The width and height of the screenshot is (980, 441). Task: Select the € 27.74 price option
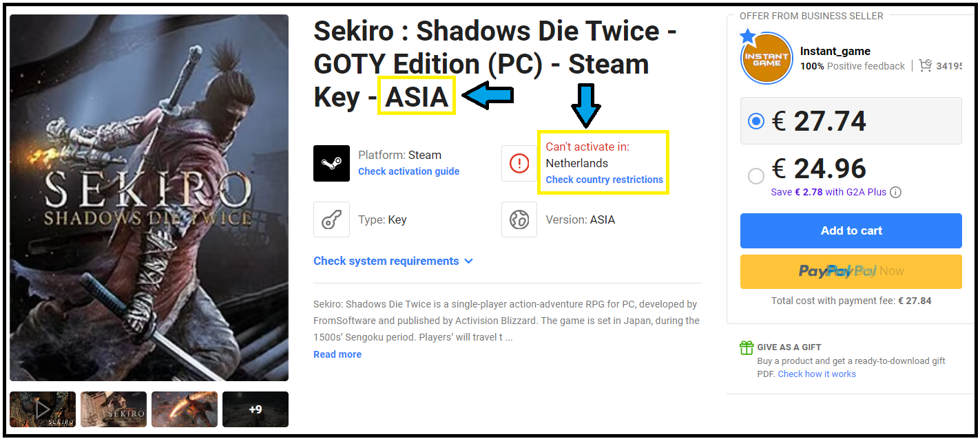tap(756, 121)
